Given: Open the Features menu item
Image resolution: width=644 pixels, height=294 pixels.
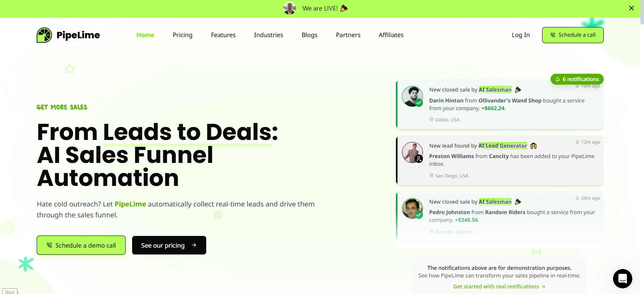Looking at the screenshot, I should point(223,35).
